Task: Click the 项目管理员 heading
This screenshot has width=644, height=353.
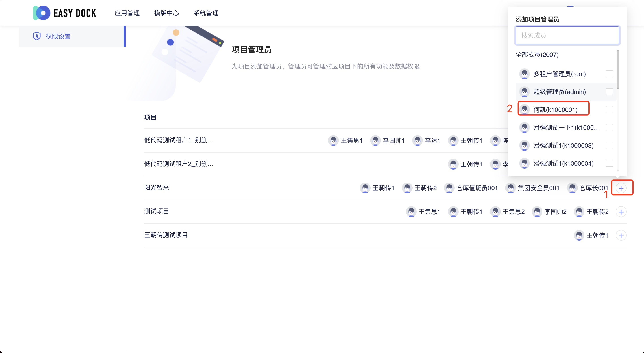Action: coord(252,49)
